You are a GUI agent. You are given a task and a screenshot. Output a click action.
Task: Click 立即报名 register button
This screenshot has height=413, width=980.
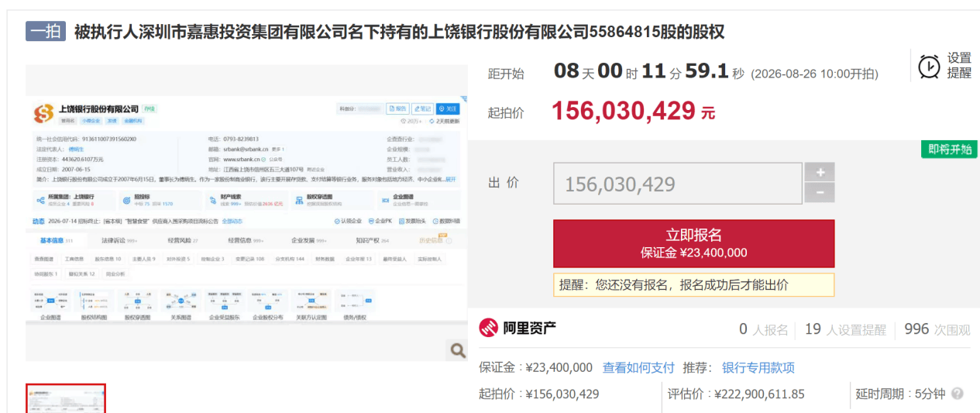[693, 243]
